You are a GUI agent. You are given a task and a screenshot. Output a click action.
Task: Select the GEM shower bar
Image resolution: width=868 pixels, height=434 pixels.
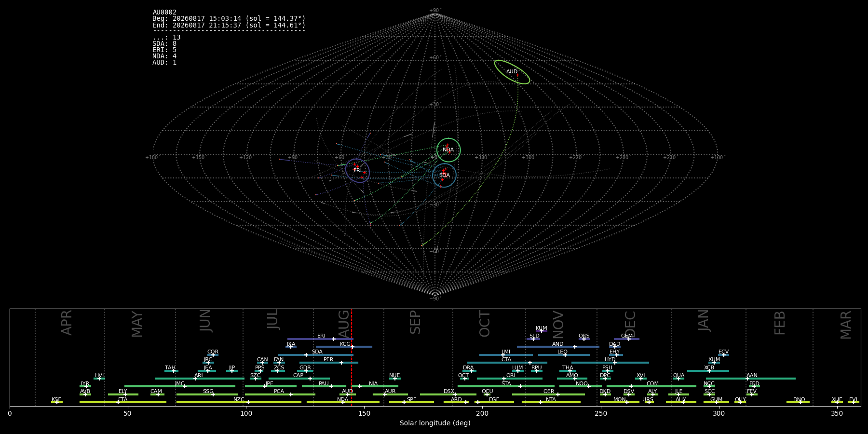626,339
